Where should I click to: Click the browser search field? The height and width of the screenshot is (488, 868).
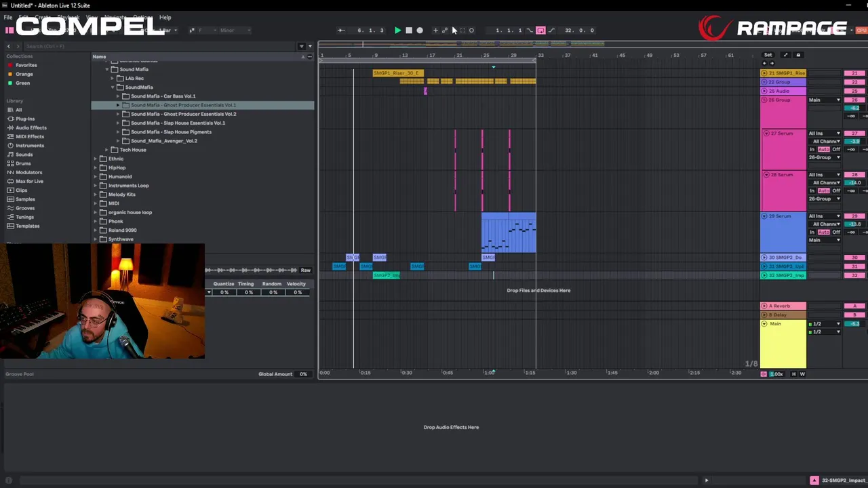tap(159, 46)
